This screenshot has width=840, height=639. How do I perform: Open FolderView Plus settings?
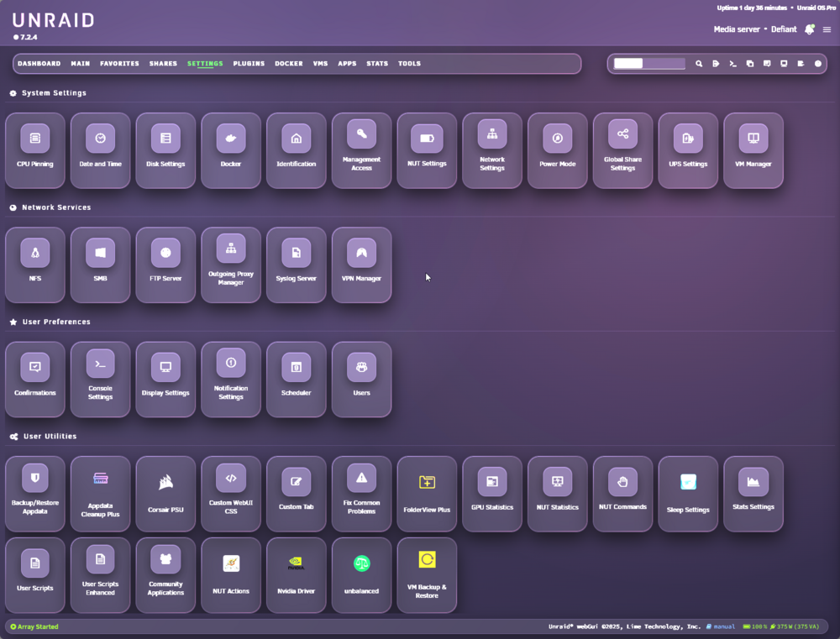427,494
